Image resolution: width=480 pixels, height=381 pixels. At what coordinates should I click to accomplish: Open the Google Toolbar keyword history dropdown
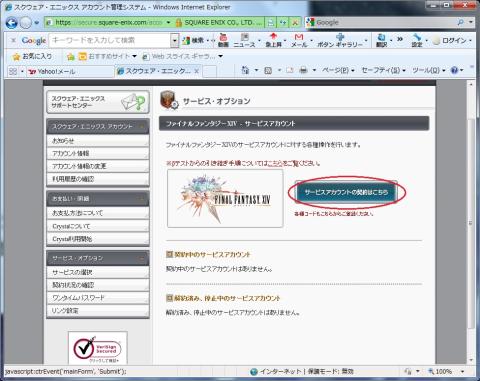(x=175, y=41)
